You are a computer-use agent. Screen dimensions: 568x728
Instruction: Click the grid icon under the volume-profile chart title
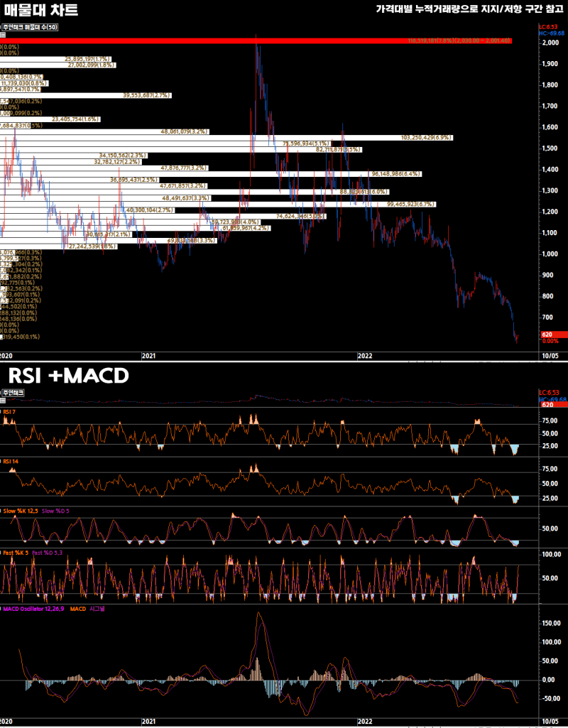2,34
